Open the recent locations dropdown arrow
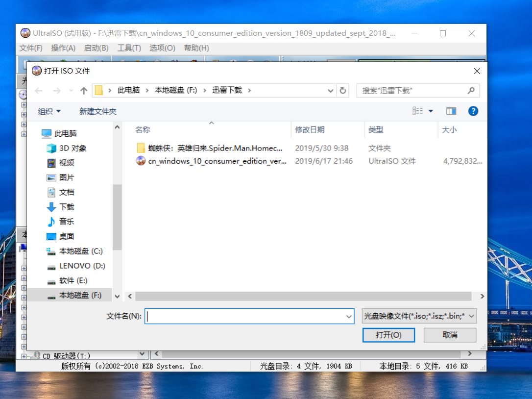This screenshot has height=399, width=532. [71, 91]
